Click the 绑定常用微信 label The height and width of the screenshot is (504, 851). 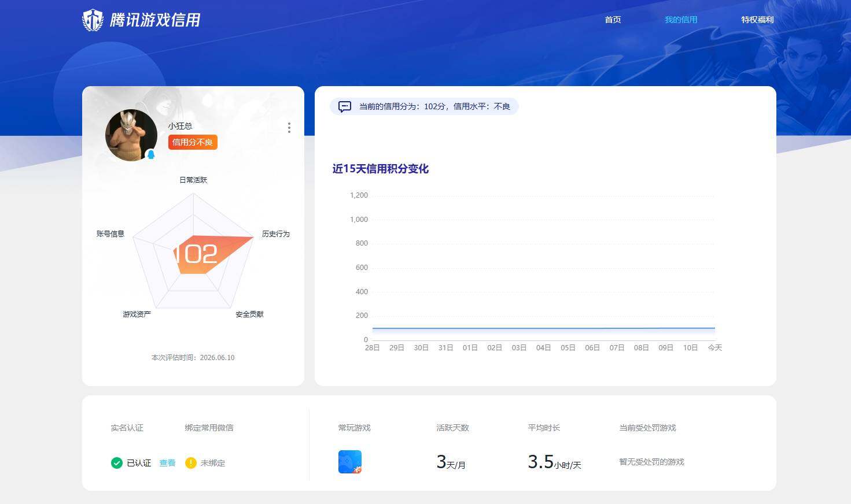[209, 428]
